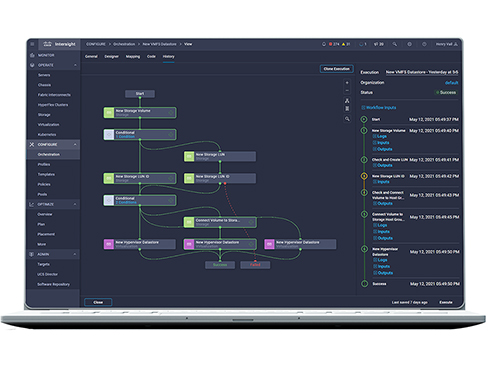Click the status check on New Storage Volume node
488x366 pixels.
coord(171,113)
